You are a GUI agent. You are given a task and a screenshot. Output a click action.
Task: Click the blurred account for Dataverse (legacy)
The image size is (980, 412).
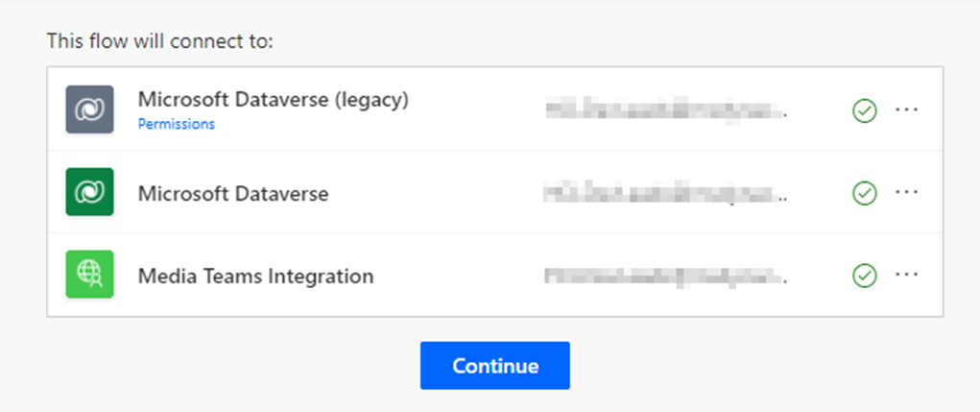click(x=665, y=110)
